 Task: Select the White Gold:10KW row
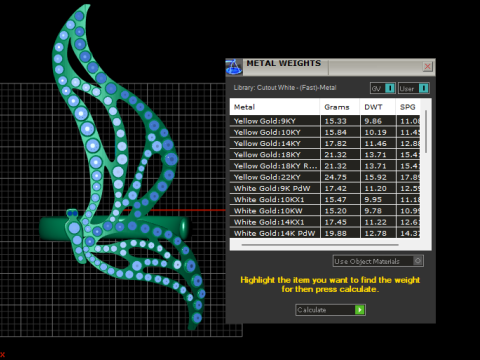(325, 211)
